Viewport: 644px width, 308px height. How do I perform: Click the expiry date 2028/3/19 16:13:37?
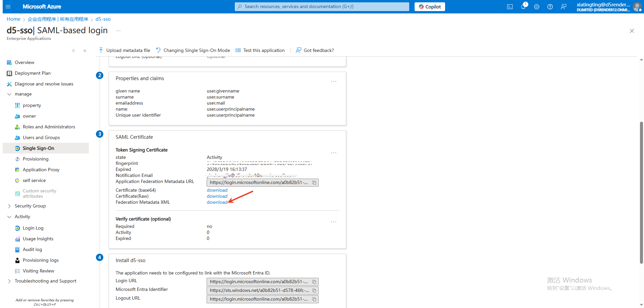(227, 169)
